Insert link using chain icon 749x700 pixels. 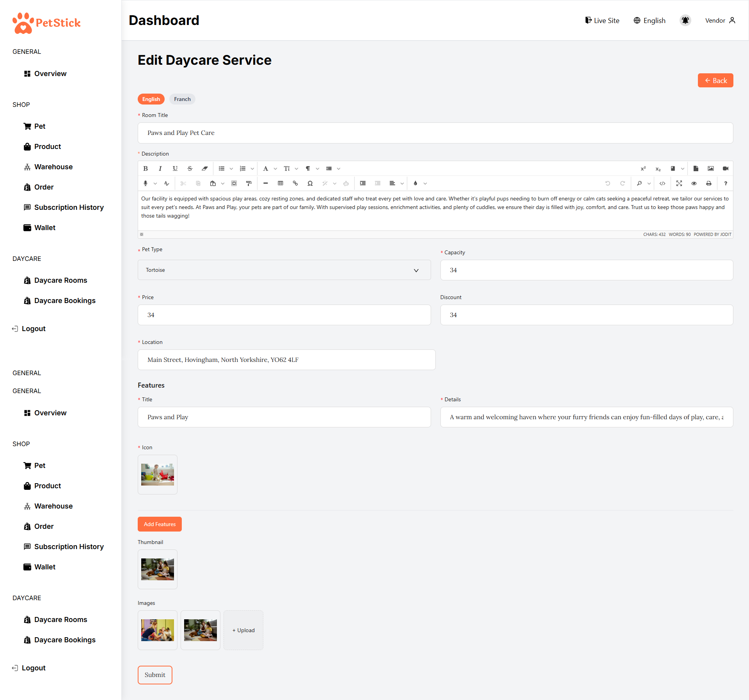(295, 183)
